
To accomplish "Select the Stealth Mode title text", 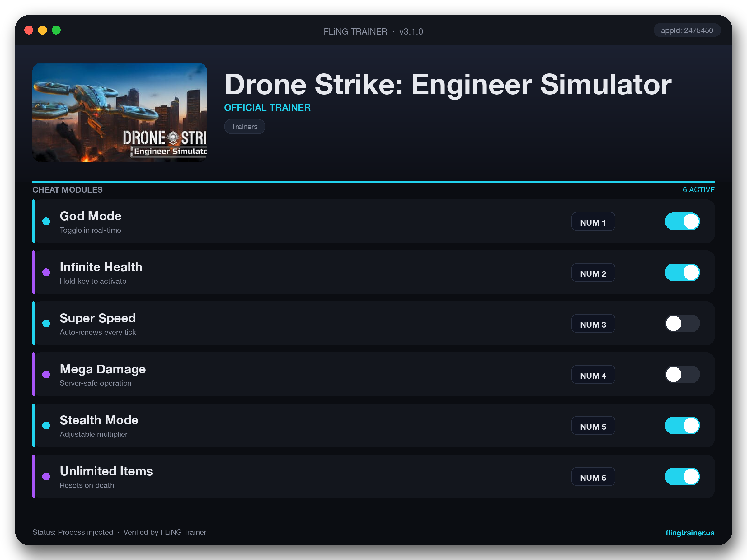I will [x=99, y=420].
